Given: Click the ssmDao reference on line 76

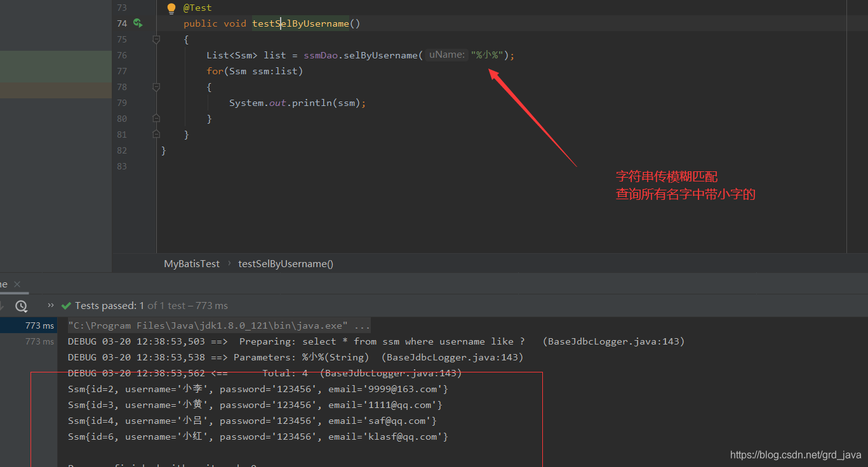Looking at the screenshot, I should tap(321, 55).
